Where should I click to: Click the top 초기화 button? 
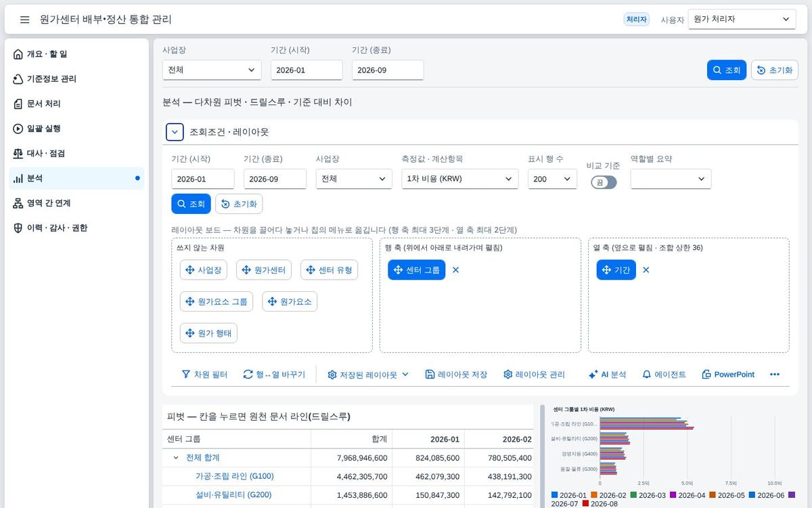pyautogui.click(x=775, y=70)
